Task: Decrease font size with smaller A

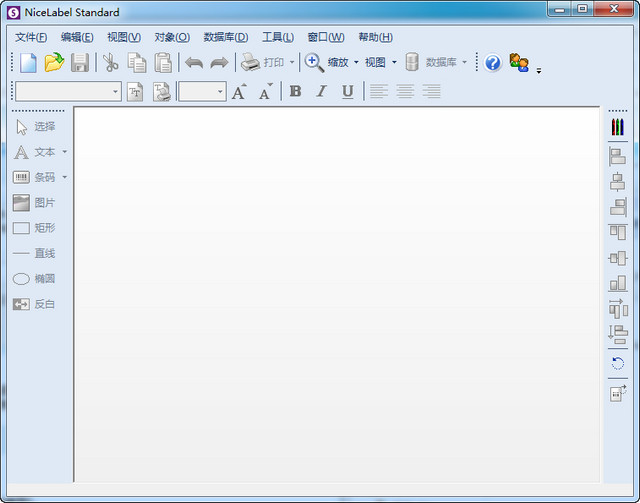Action: tap(266, 91)
